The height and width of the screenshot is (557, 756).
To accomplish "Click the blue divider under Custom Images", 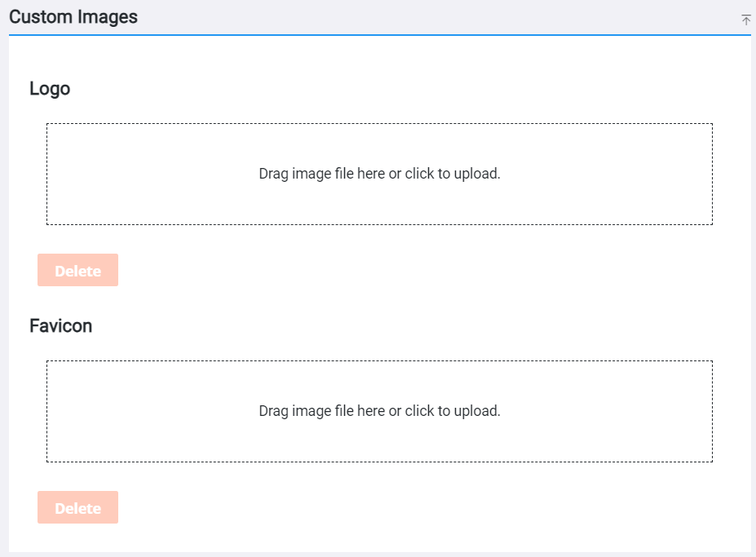I will click(x=379, y=35).
